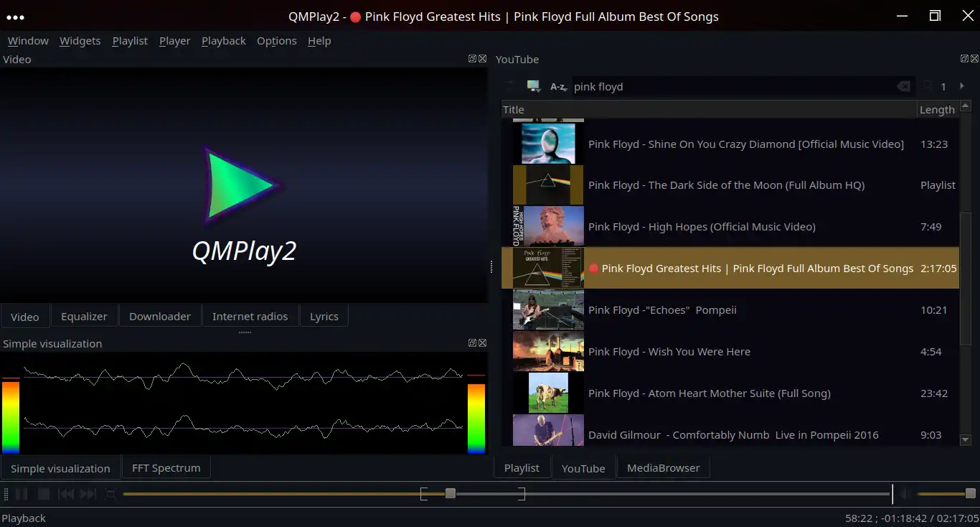This screenshot has width=980, height=527.
Task: Sort results by the Title column header
Action: 710,110
